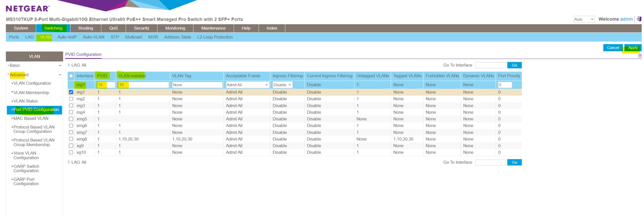Open the System main tab

coord(21,28)
